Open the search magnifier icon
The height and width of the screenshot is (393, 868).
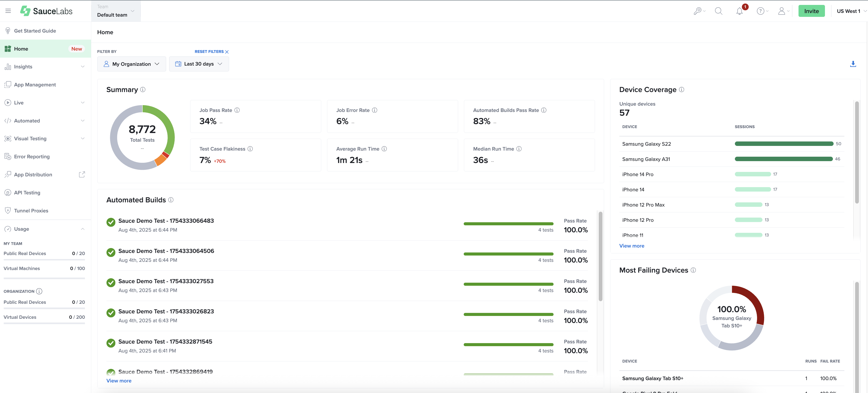pos(718,11)
